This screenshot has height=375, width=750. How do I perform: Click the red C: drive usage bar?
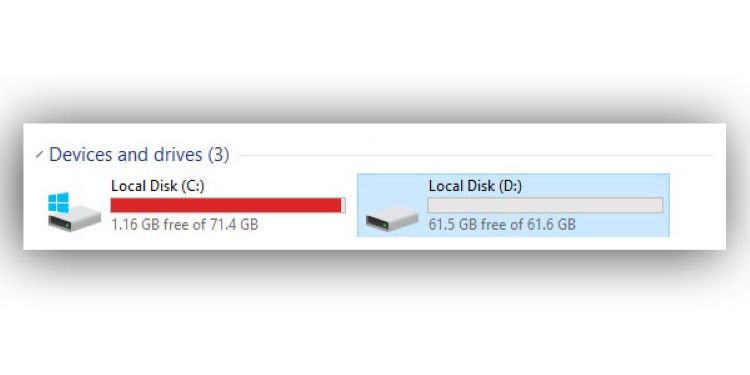pos(226,205)
